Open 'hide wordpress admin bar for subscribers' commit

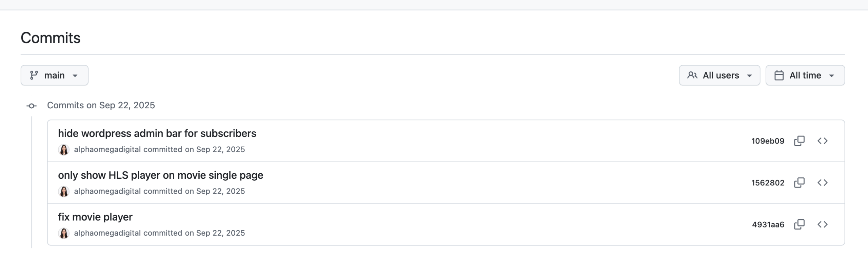click(157, 133)
